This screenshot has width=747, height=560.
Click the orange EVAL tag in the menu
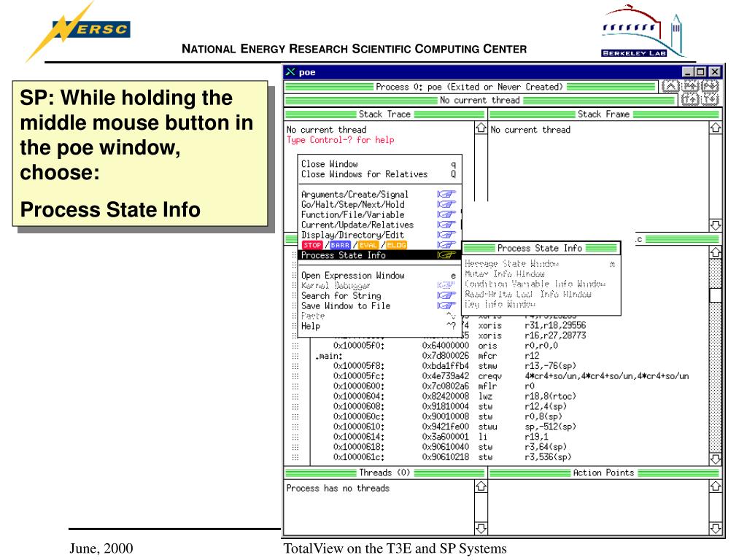(x=368, y=245)
